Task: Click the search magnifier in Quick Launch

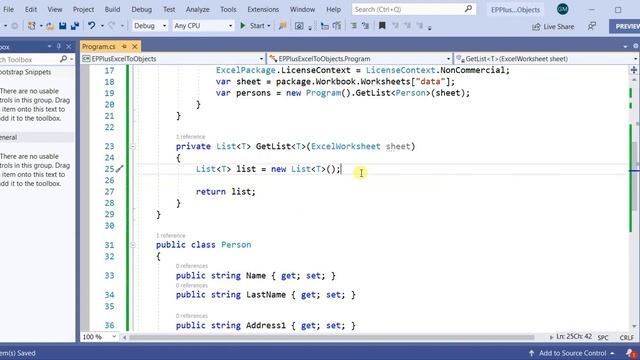Action: 468,9
